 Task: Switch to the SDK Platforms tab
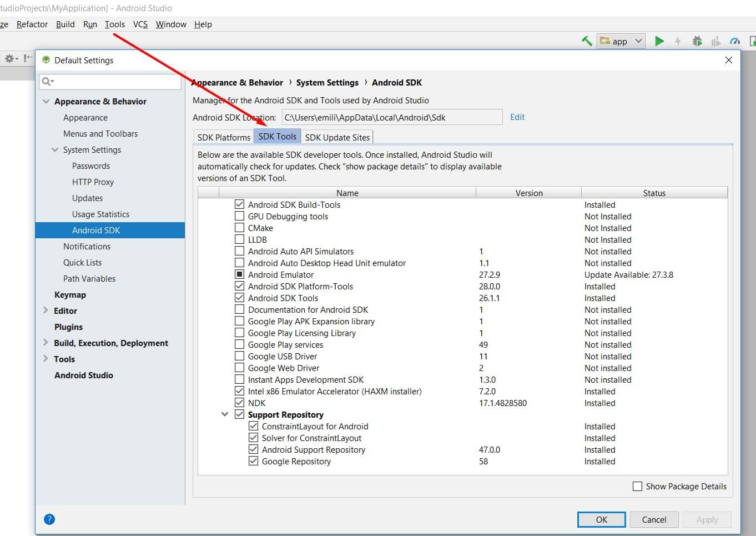tap(224, 137)
